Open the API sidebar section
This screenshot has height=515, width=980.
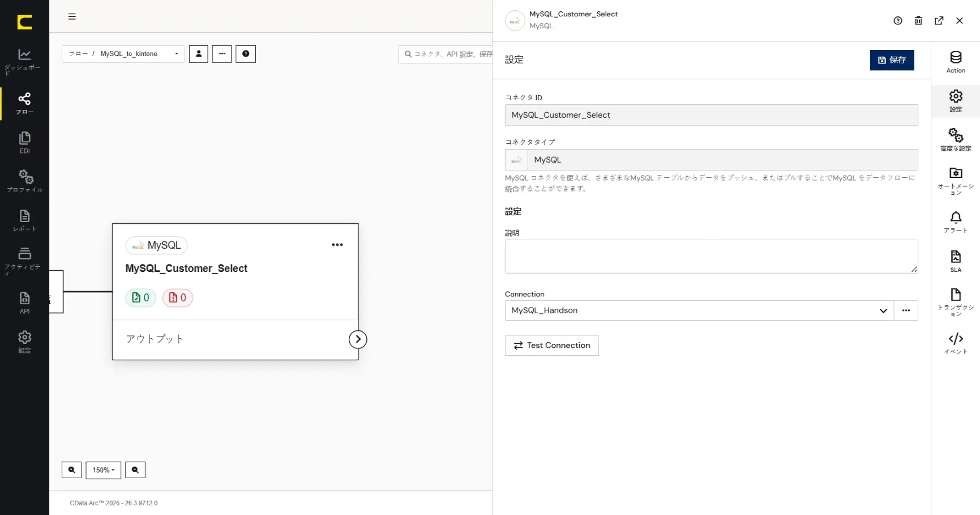pos(24,303)
